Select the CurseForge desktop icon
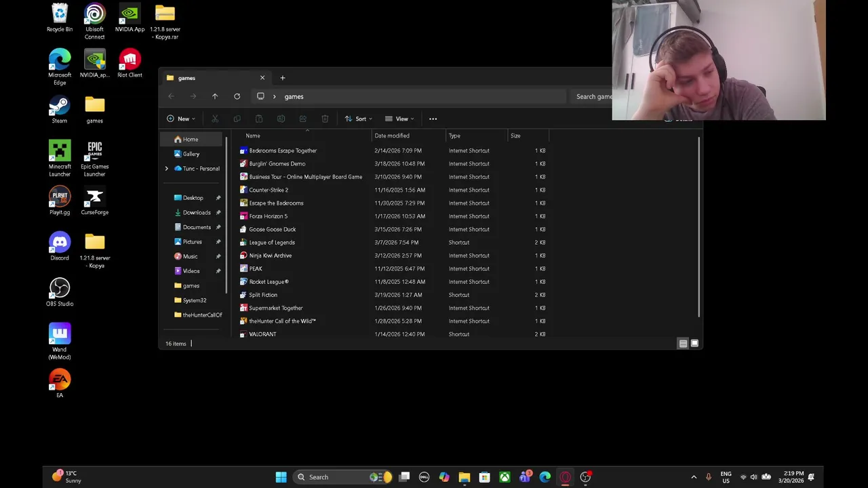 point(94,201)
